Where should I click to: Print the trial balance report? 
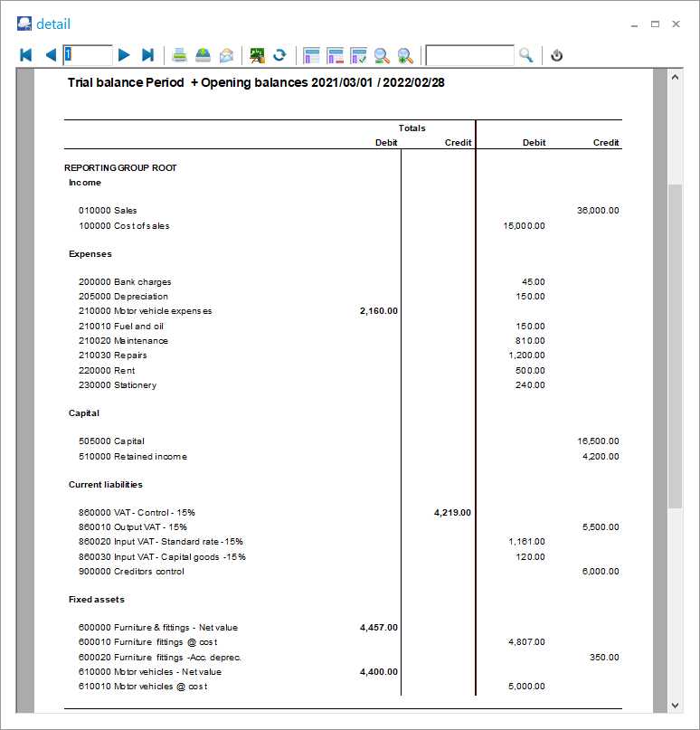[180, 55]
